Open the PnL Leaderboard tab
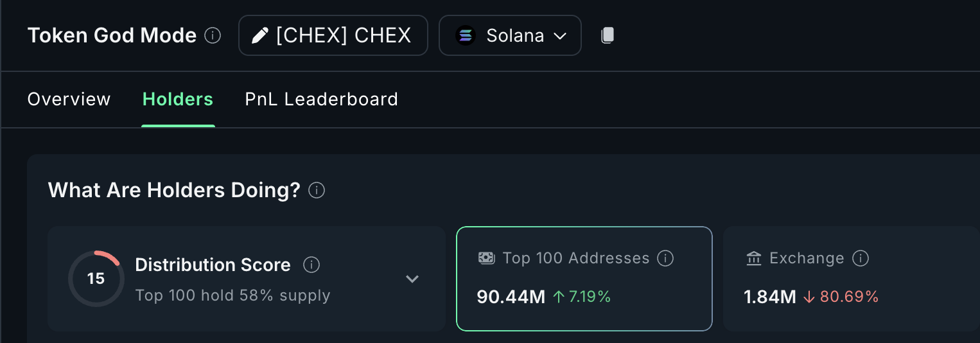 pyautogui.click(x=321, y=100)
